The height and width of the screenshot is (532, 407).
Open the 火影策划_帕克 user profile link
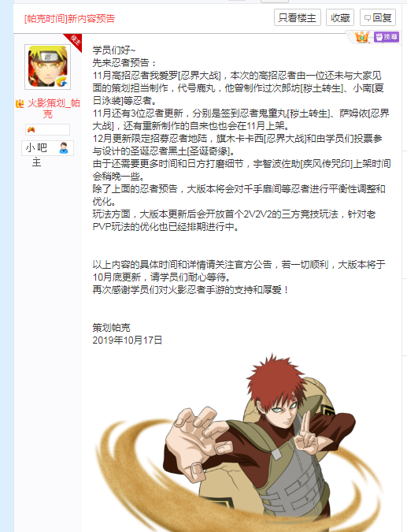53,108
